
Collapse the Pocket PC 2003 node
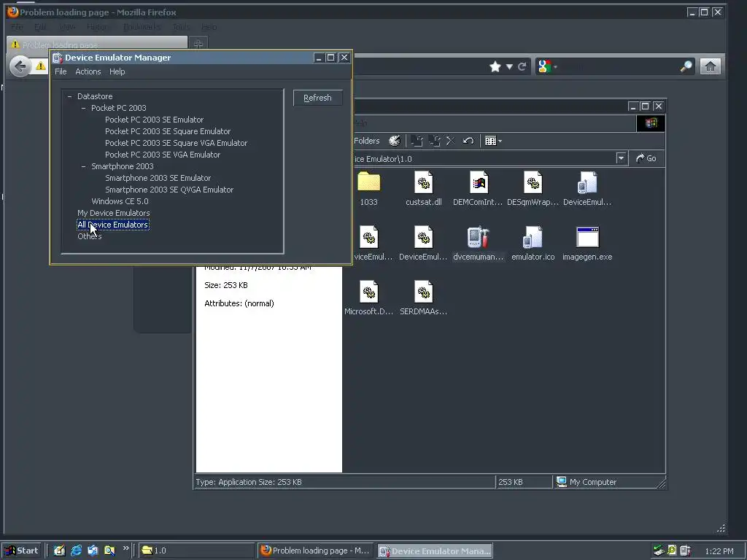point(83,108)
